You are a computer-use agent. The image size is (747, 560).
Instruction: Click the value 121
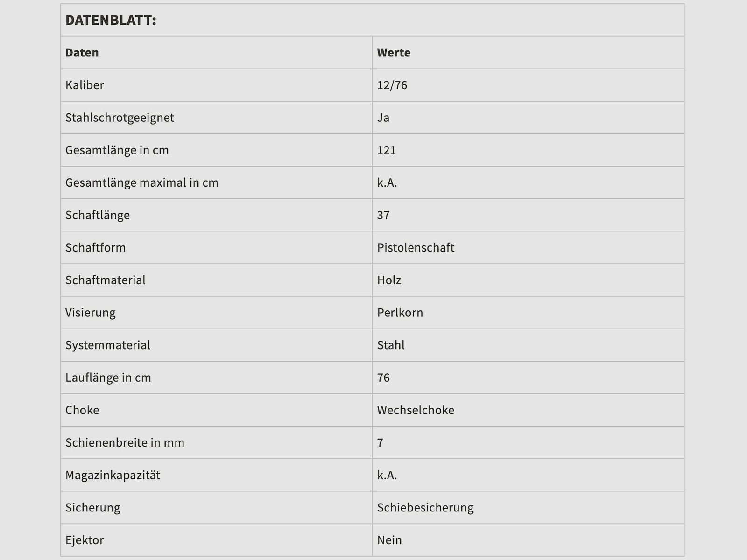(x=387, y=150)
